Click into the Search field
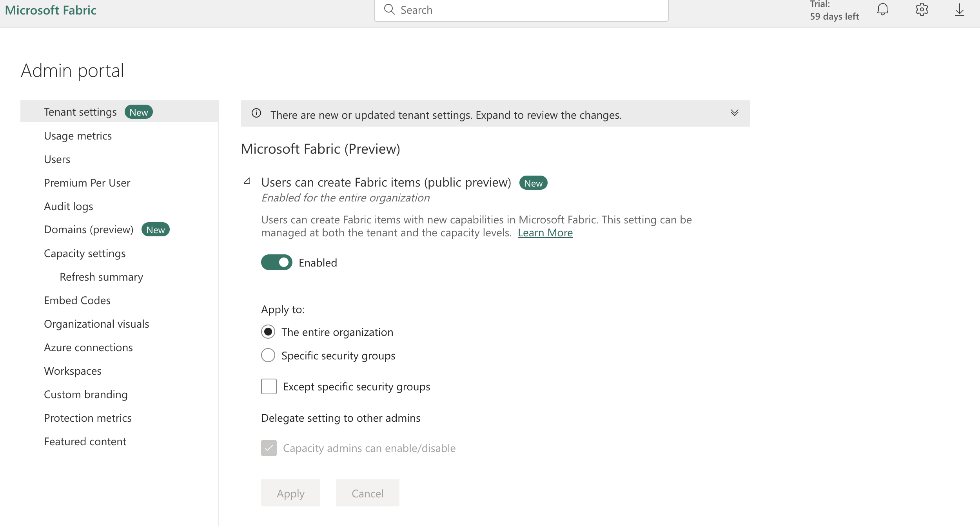Viewport: 980px width, 526px height. [521, 10]
